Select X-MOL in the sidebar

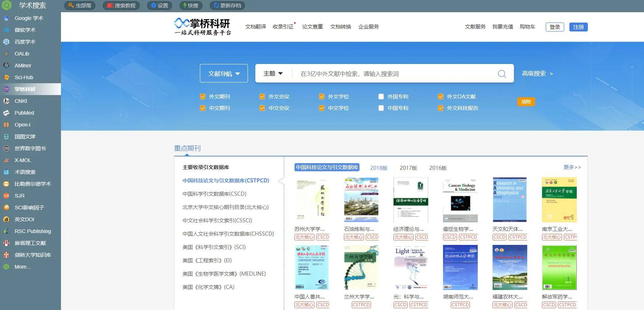[23, 160]
